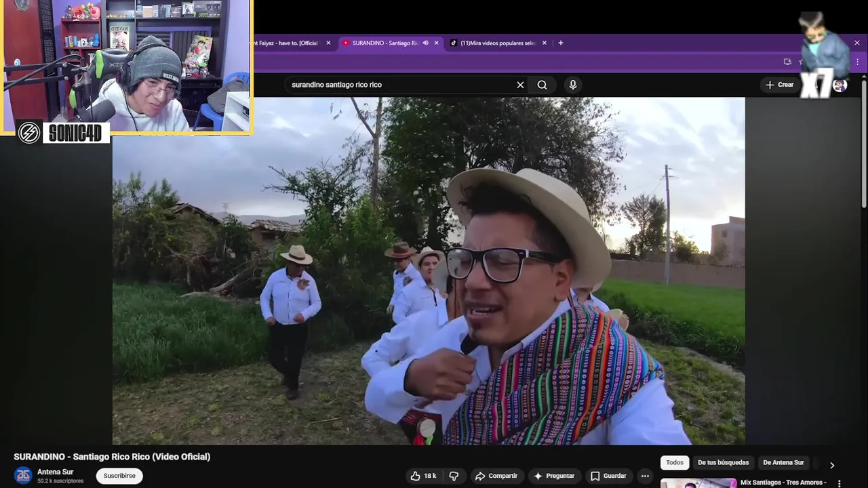Click the video player to pause
The height and width of the screenshot is (488, 868).
[429, 271]
